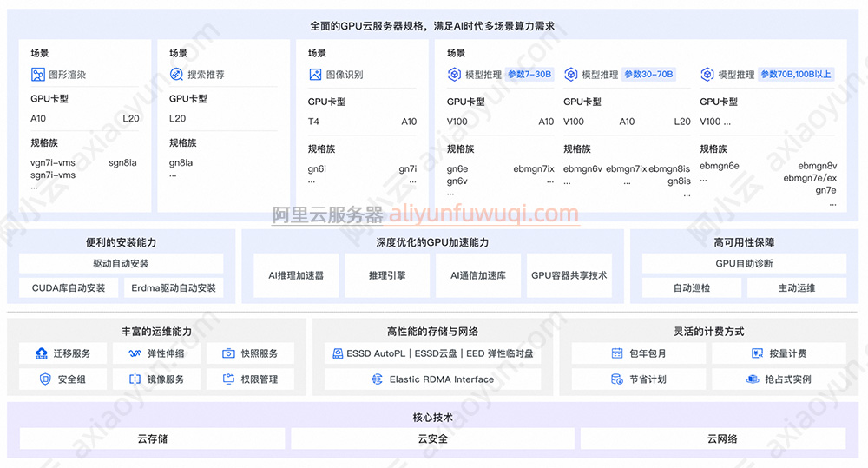Open the 推理引擎 card
868x468 pixels.
coord(387,275)
